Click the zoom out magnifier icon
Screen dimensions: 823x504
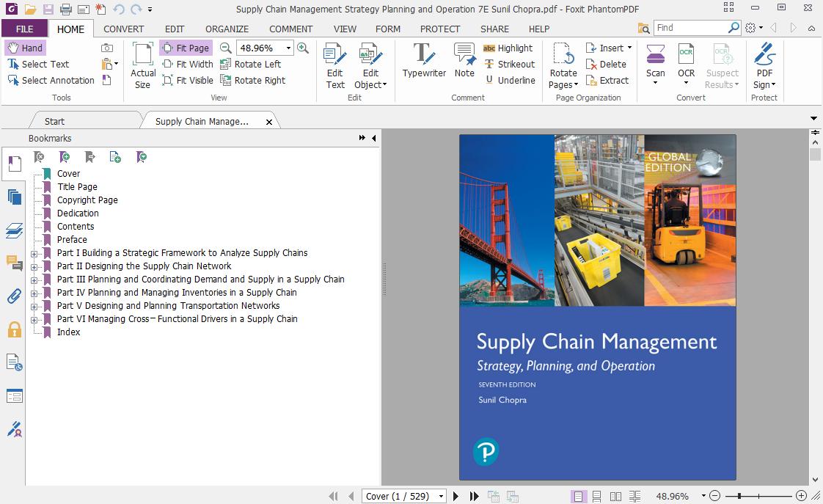click(226, 48)
